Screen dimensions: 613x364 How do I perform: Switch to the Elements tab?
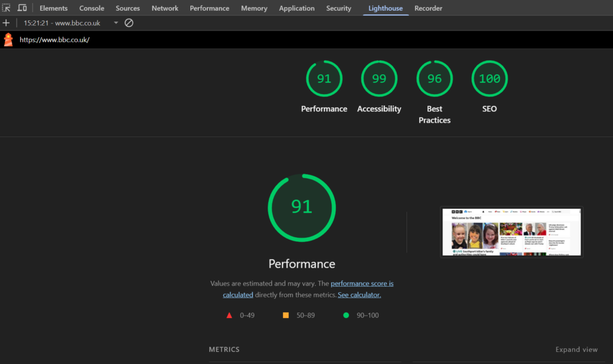pyautogui.click(x=53, y=8)
